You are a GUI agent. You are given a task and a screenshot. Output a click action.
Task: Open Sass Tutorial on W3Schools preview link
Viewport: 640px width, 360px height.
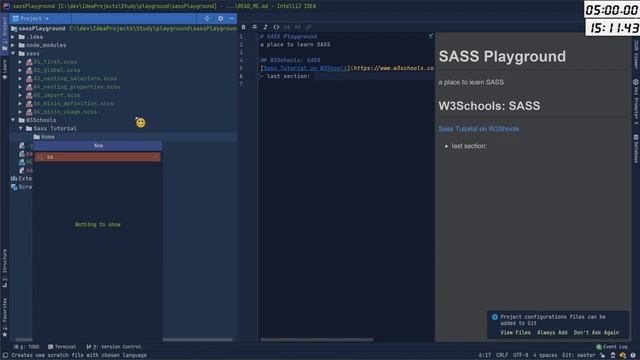click(478, 129)
